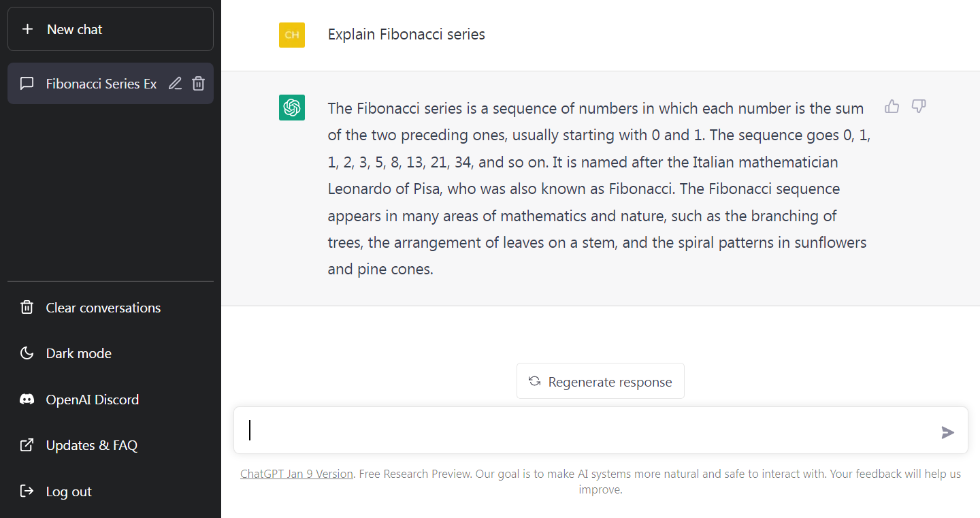The height and width of the screenshot is (518, 980).
Task: Open OpenAI Discord from the sidebar
Action: (x=92, y=400)
